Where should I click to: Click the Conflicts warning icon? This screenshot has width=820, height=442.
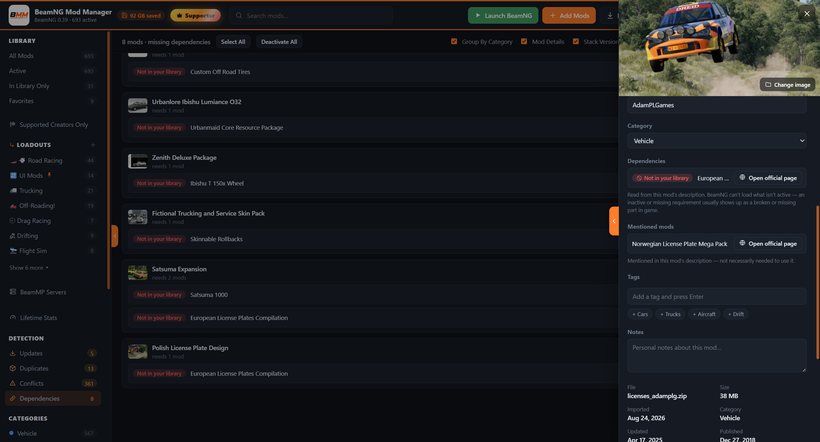point(13,383)
